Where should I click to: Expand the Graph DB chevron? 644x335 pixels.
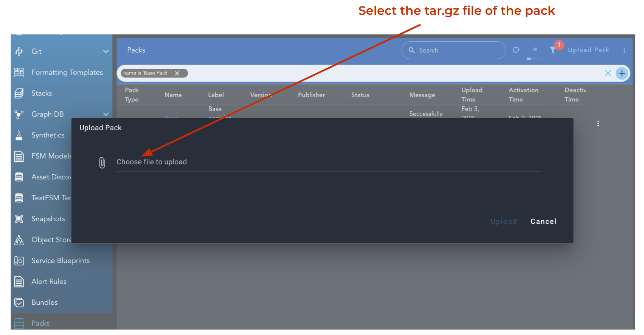pos(106,114)
